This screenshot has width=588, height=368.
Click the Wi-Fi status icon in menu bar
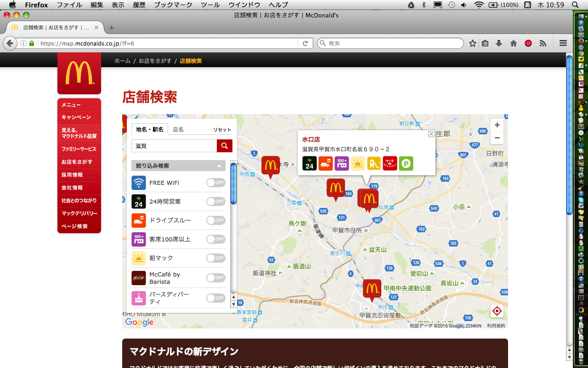pyautogui.click(x=479, y=5)
